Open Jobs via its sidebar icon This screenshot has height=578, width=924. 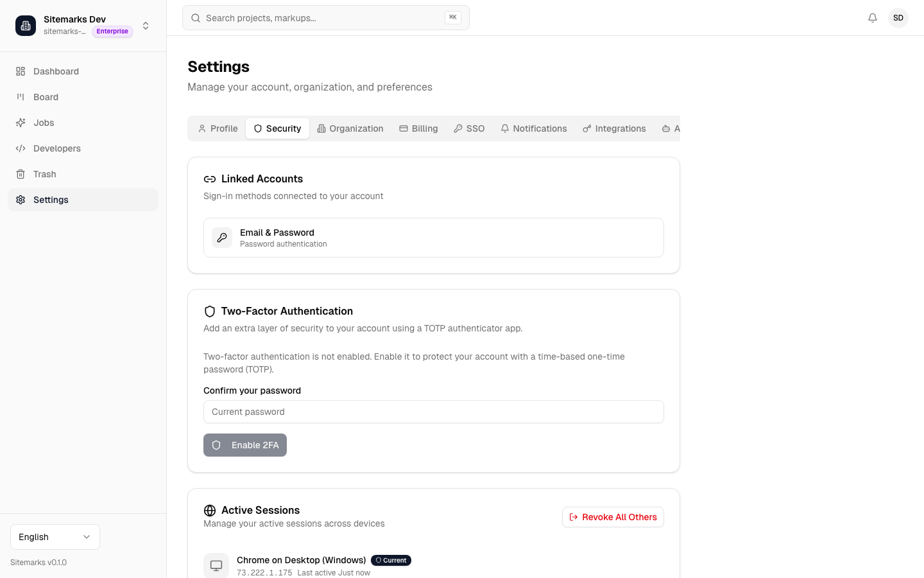coord(20,123)
